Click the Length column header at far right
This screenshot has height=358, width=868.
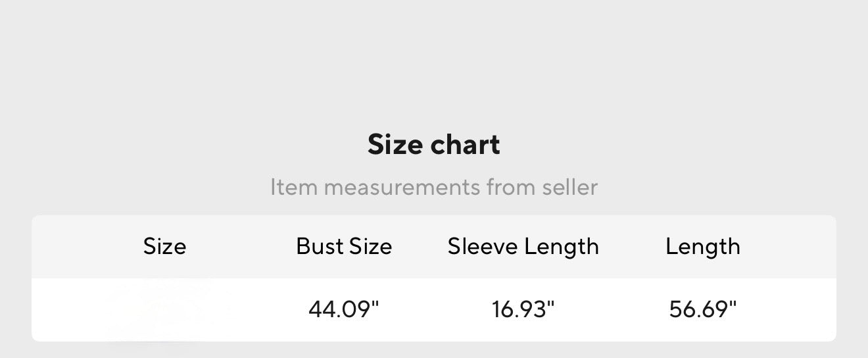tap(703, 247)
